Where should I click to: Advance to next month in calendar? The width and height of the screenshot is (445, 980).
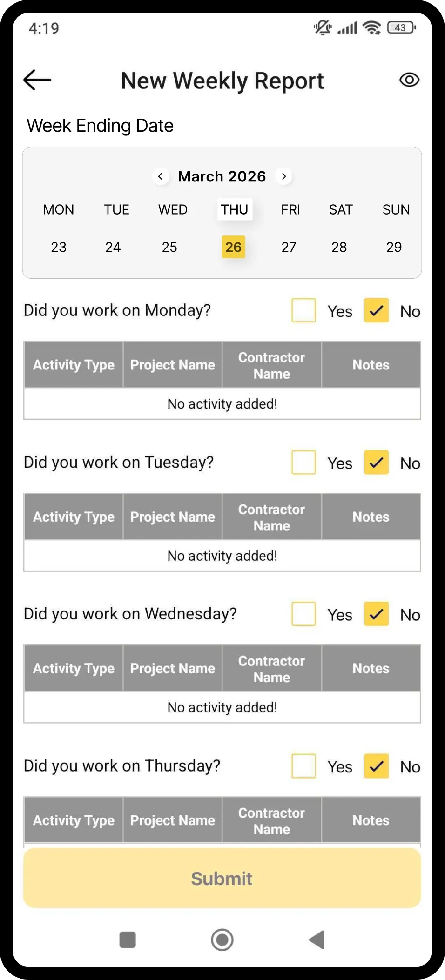tap(283, 176)
